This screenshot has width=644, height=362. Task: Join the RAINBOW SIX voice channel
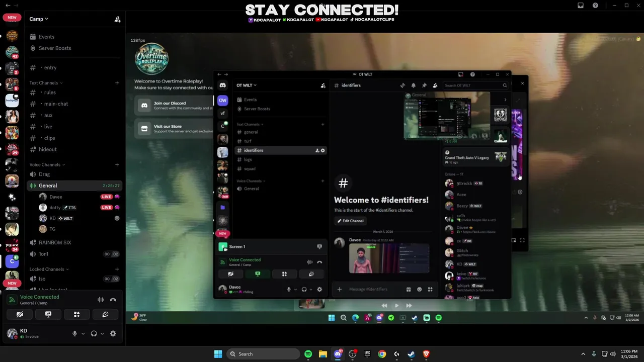74,242
